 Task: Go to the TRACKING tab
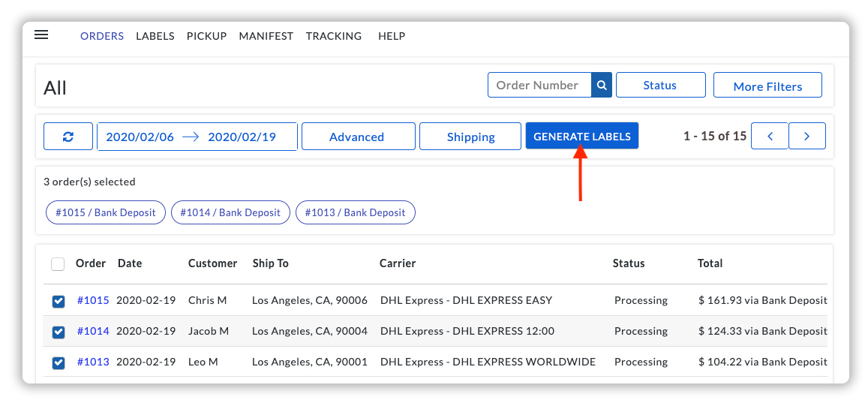(334, 36)
